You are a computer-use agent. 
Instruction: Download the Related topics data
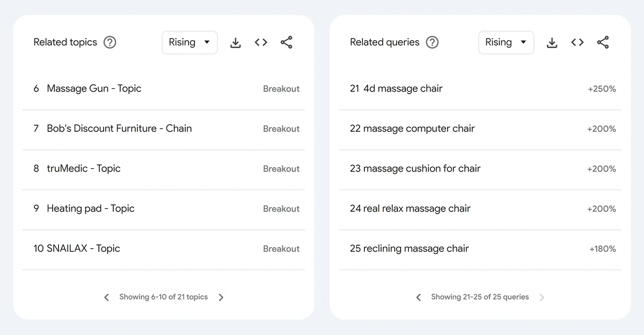(235, 42)
